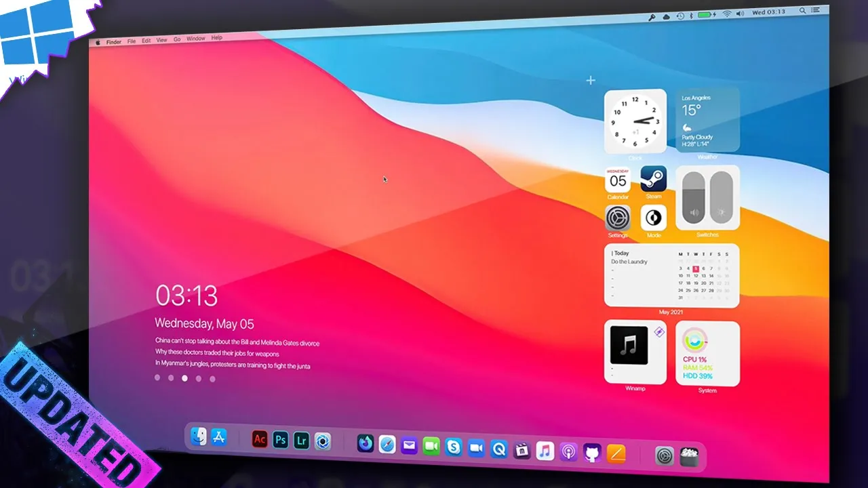Click the purple badge icon in Winamp widget

tap(658, 331)
